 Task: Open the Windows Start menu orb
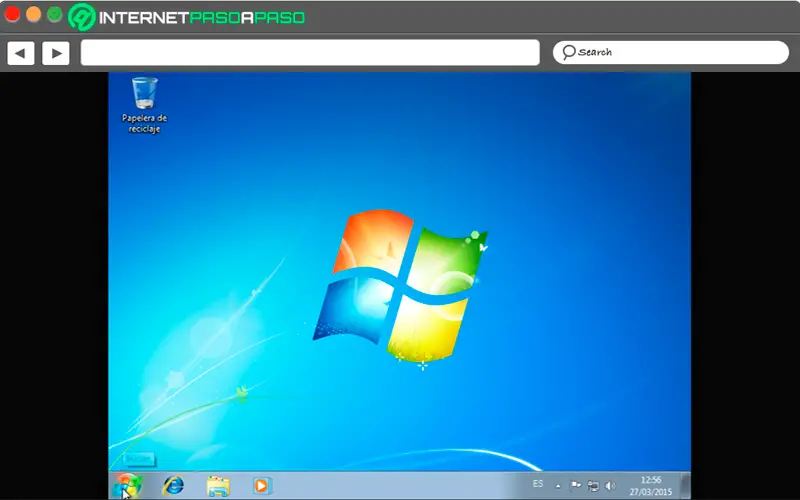(127, 485)
